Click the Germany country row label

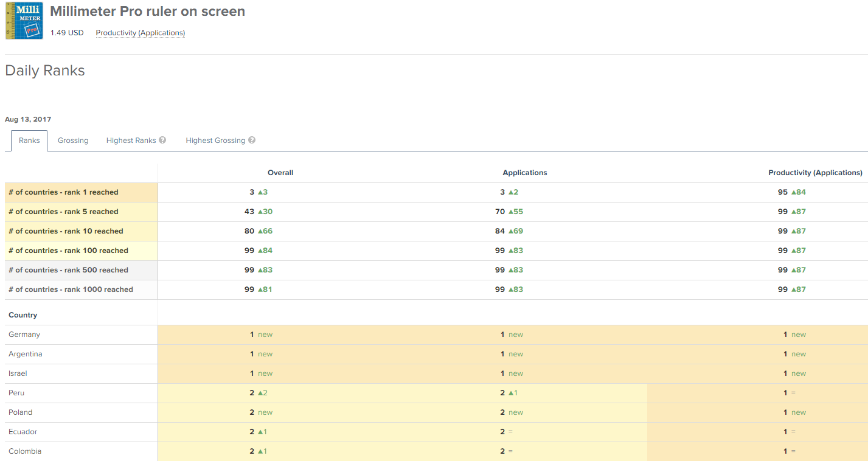click(x=24, y=334)
